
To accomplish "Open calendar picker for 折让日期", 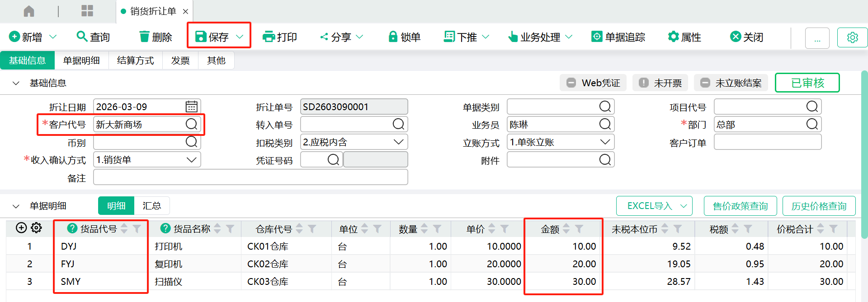I will click(192, 107).
